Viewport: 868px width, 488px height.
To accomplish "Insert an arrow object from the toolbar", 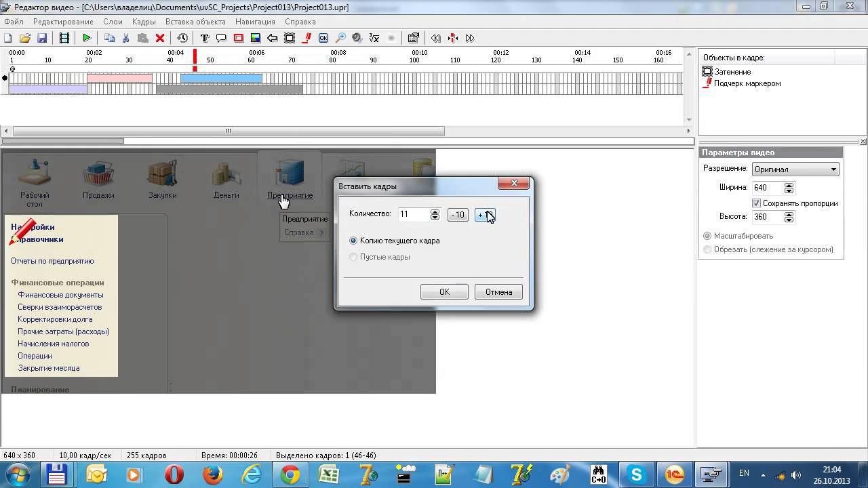I will click(273, 38).
